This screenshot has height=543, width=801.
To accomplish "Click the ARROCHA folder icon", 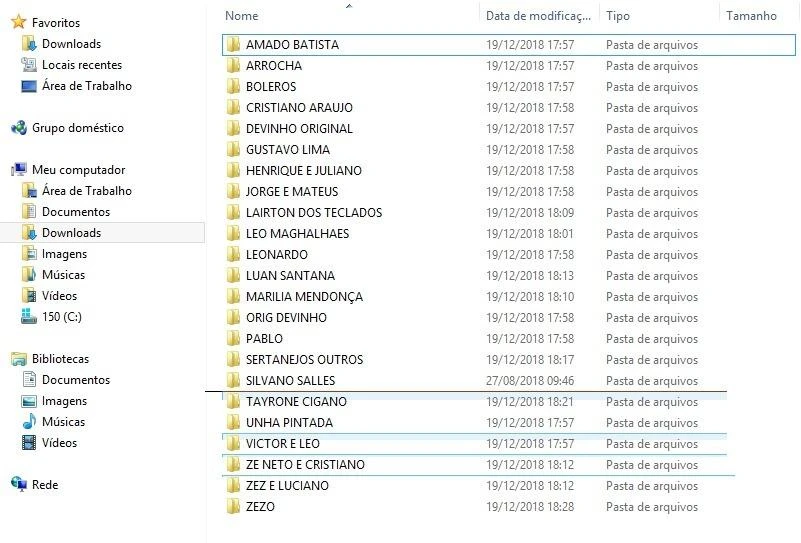I will [233, 65].
